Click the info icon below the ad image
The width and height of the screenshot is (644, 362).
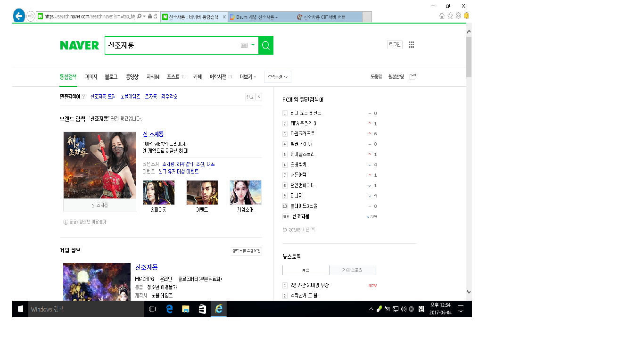(66, 222)
